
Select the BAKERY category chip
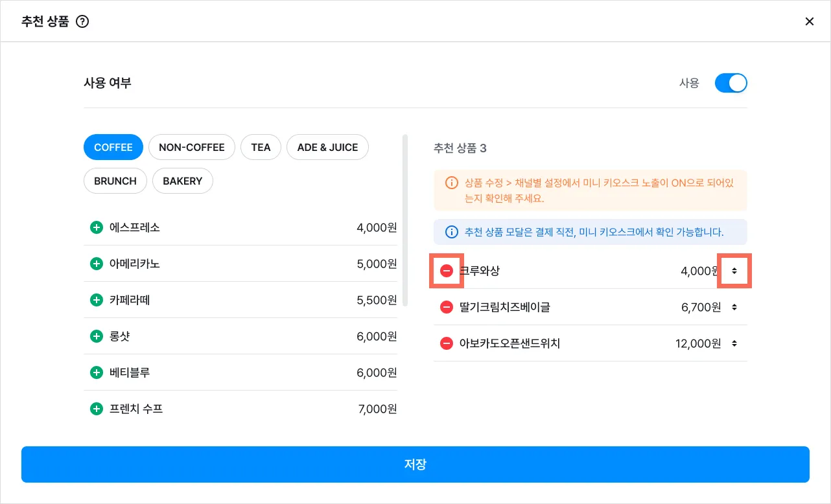[182, 181]
